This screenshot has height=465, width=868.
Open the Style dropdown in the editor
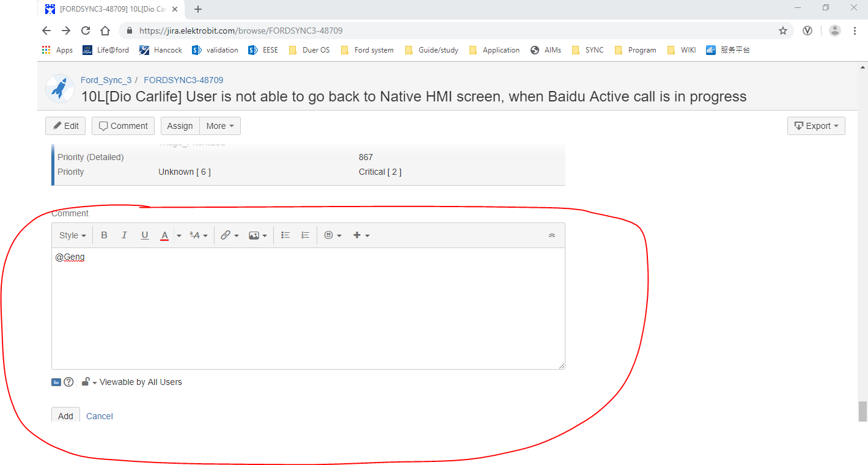72,235
